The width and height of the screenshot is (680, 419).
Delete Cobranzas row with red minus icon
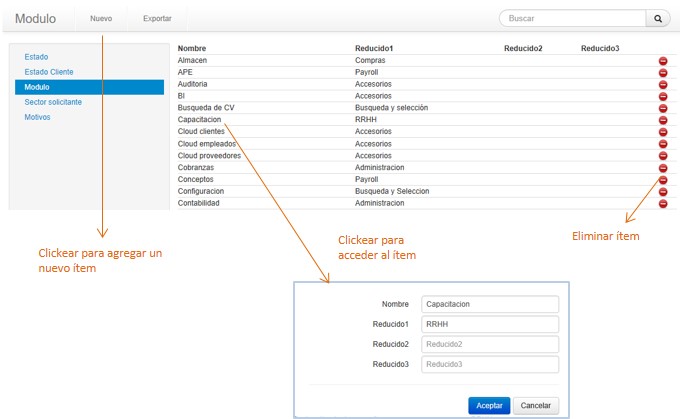coord(662,167)
